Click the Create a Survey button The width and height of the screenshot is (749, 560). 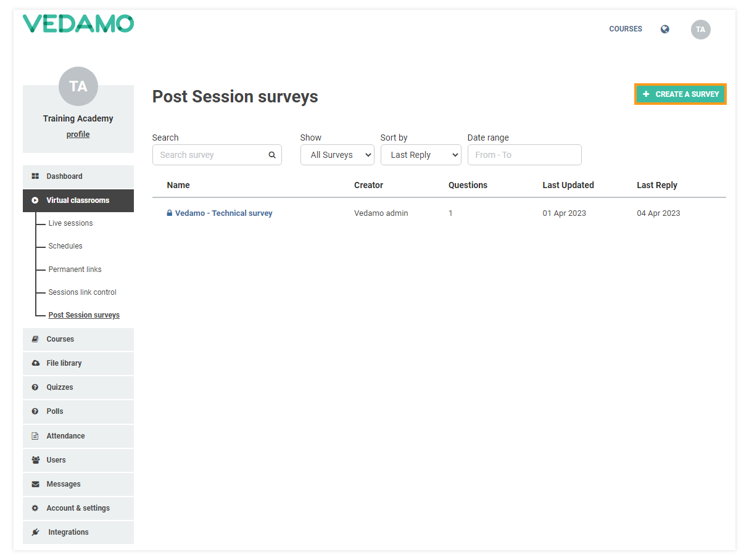tap(681, 94)
